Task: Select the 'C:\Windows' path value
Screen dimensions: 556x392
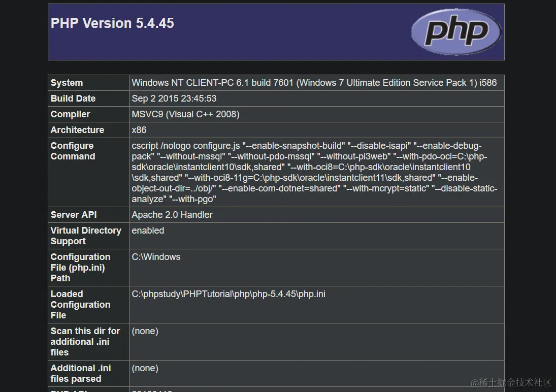Action: (x=156, y=257)
